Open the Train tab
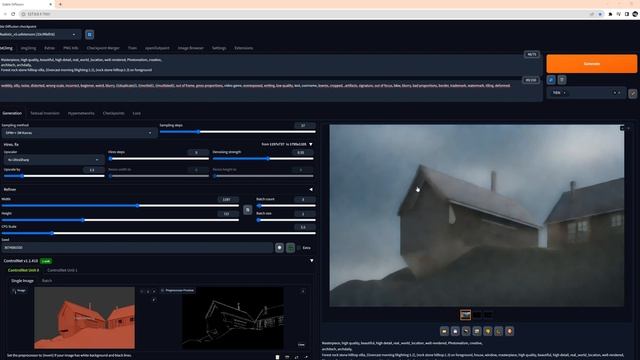 (132, 48)
